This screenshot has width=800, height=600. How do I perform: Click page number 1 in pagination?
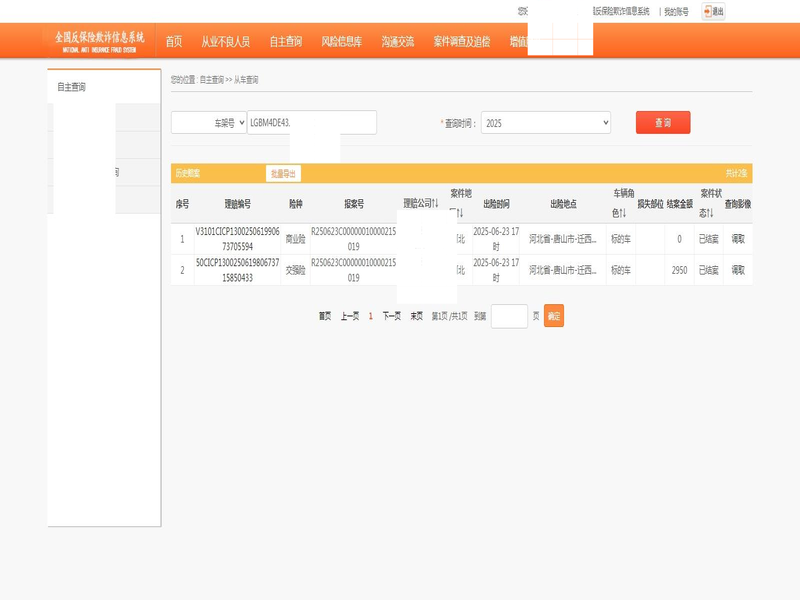click(x=370, y=316)
